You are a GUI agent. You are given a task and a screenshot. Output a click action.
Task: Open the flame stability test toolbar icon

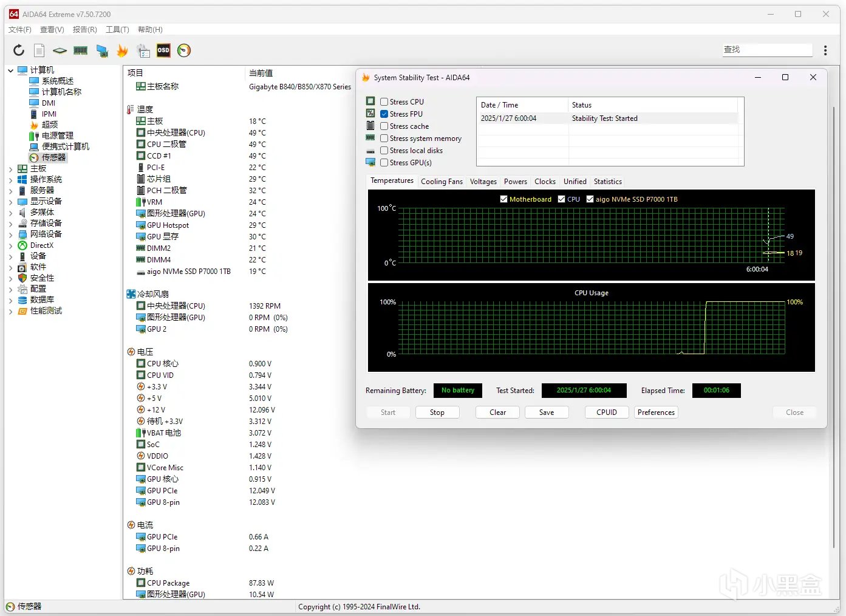pyautogui.click(x=122, y=50)
